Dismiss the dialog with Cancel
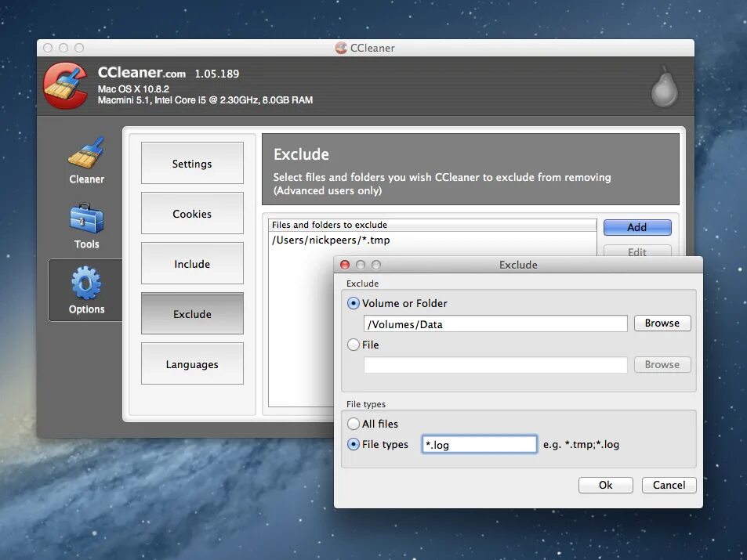 668,484
